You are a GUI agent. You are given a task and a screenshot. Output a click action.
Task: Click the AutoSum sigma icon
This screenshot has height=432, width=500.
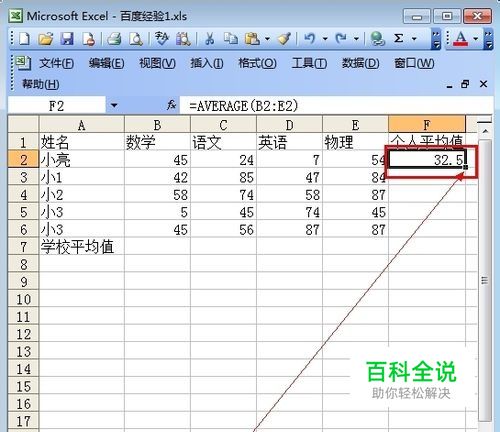(398, 39)
